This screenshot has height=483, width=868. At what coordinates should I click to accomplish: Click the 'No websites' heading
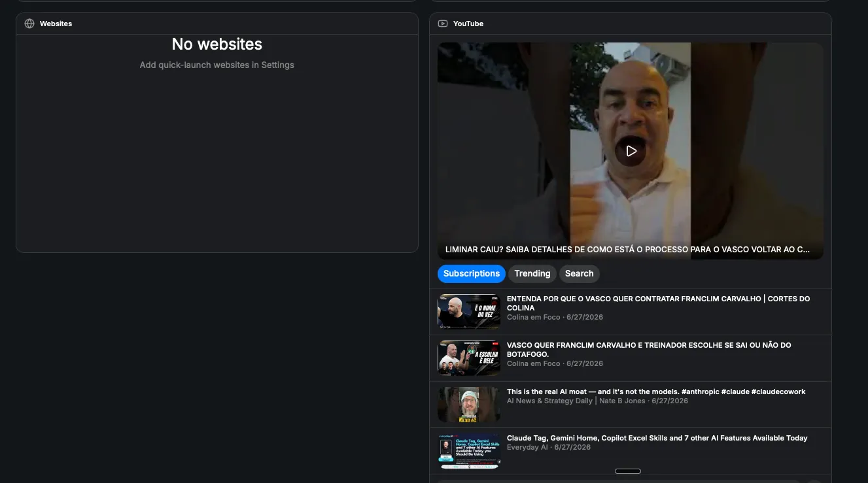tap(217, 44)
